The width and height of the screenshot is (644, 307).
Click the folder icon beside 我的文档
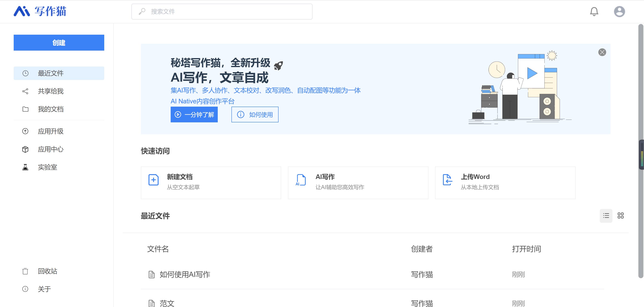tap(25, 109)
